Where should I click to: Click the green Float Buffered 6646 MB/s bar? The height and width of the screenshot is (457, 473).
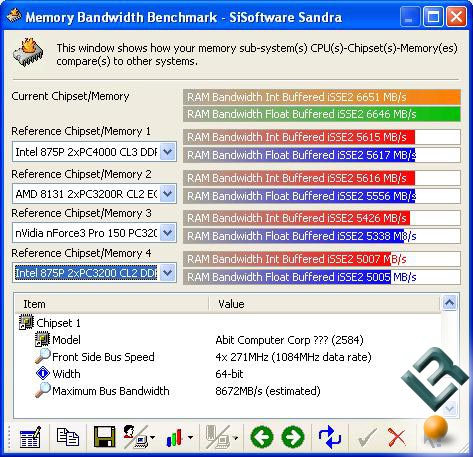tap(322, 114)
